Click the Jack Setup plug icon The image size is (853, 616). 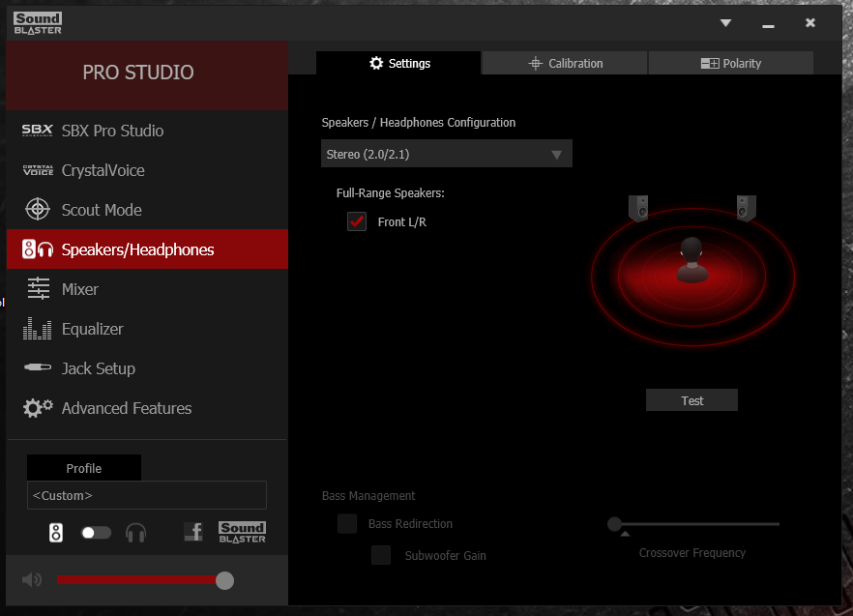tap(38, 367)
